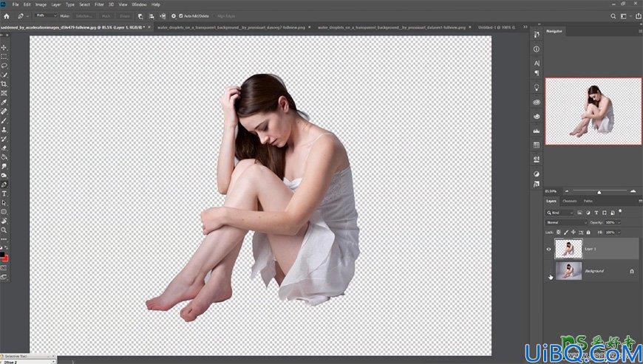Open the Layers panel menu
This screenshot has width=643, height=364.
640,201
